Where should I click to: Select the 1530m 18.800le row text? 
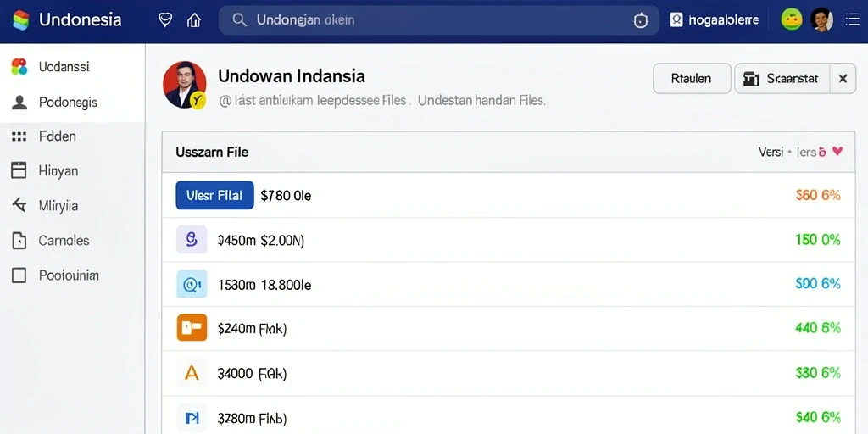point(264,285)
